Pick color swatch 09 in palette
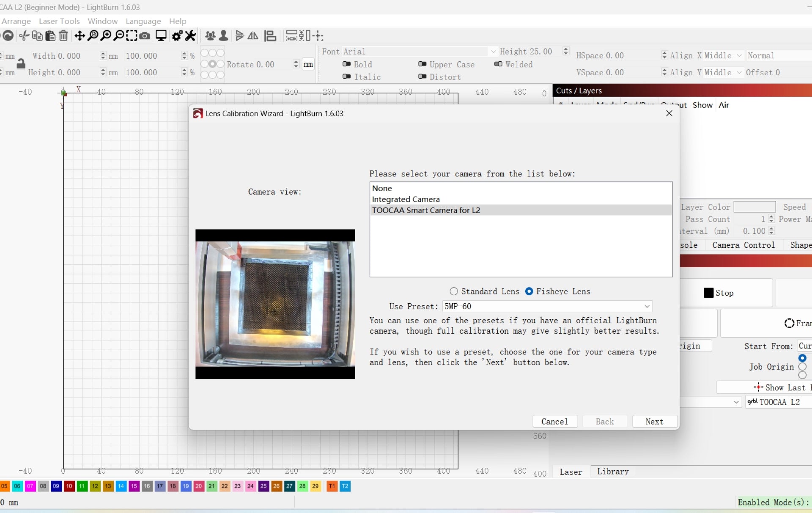This screenshot has height=513, width=812. point(56,486)
